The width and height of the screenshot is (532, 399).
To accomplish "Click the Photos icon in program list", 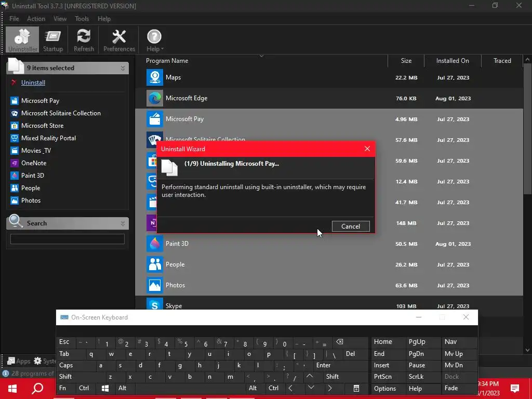I will (x=155, y=285).
